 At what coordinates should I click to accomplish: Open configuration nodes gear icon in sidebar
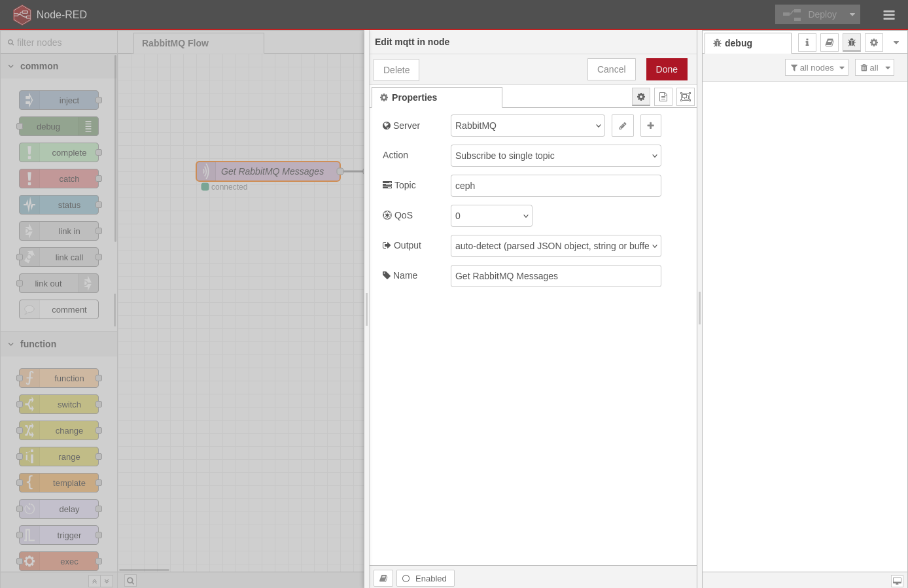click(873, 43)
